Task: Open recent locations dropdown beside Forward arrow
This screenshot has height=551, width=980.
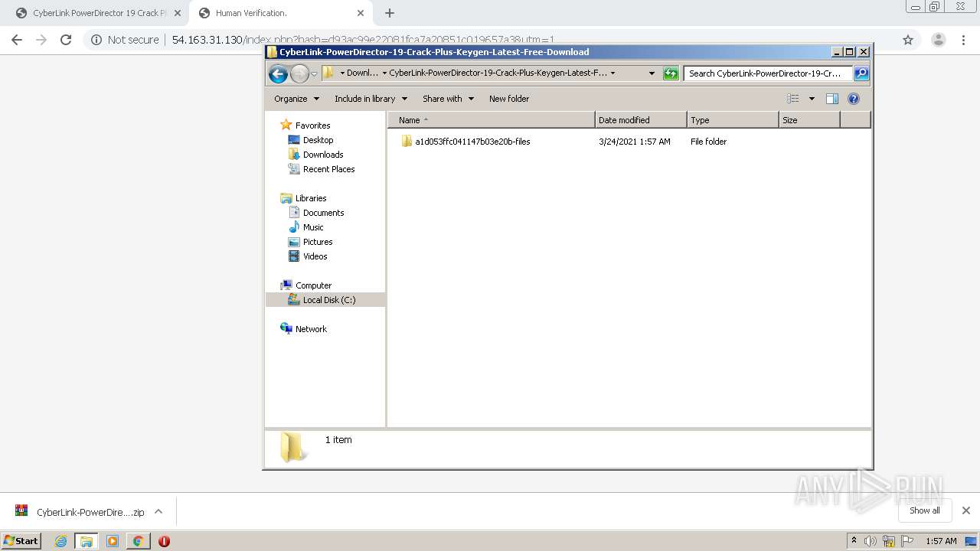Action: (x=314, y=74)
